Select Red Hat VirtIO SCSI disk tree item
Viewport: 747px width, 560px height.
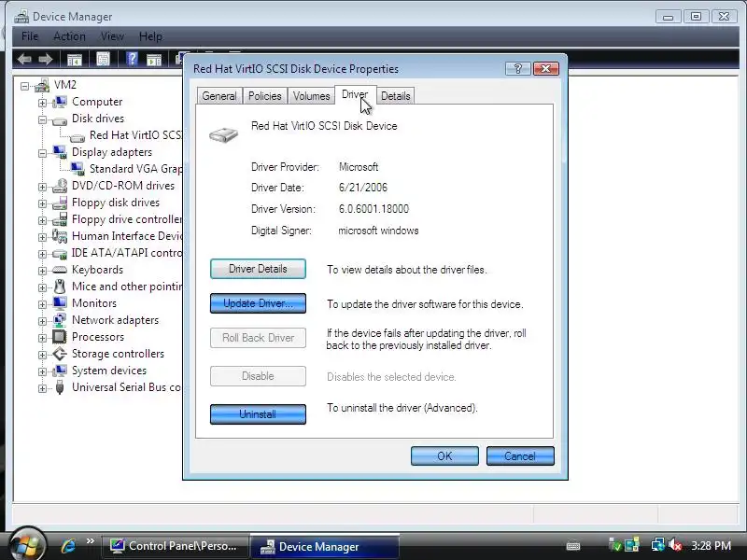tap(135, 135)
